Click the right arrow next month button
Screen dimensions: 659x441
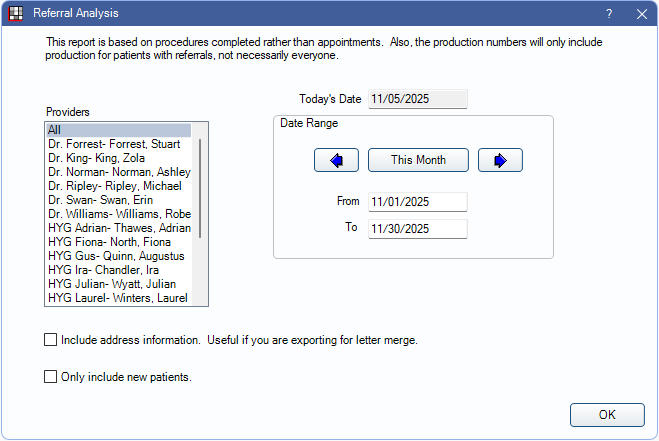pyautogui.click(x=500, y=160)
